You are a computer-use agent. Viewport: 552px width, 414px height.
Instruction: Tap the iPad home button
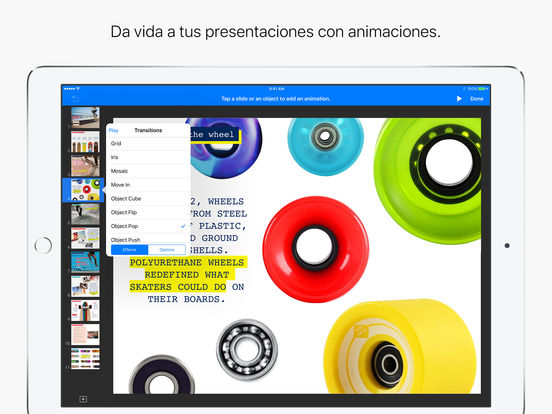click(43, 245)
